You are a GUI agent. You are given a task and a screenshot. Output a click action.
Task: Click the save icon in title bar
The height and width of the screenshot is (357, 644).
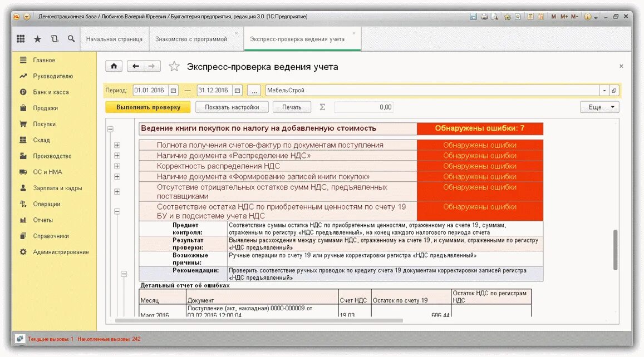(473, 17)
